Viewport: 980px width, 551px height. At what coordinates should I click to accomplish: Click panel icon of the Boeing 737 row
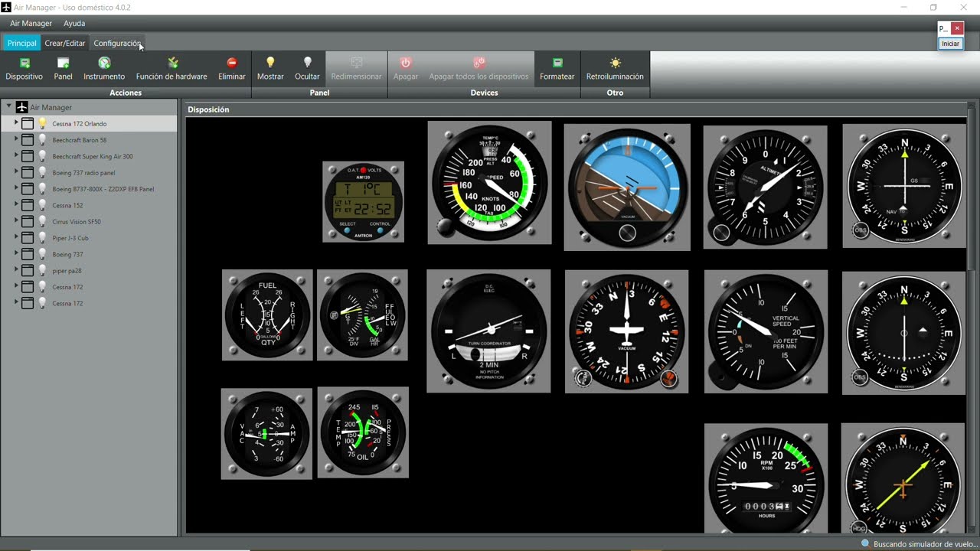[x=28, y=254]
